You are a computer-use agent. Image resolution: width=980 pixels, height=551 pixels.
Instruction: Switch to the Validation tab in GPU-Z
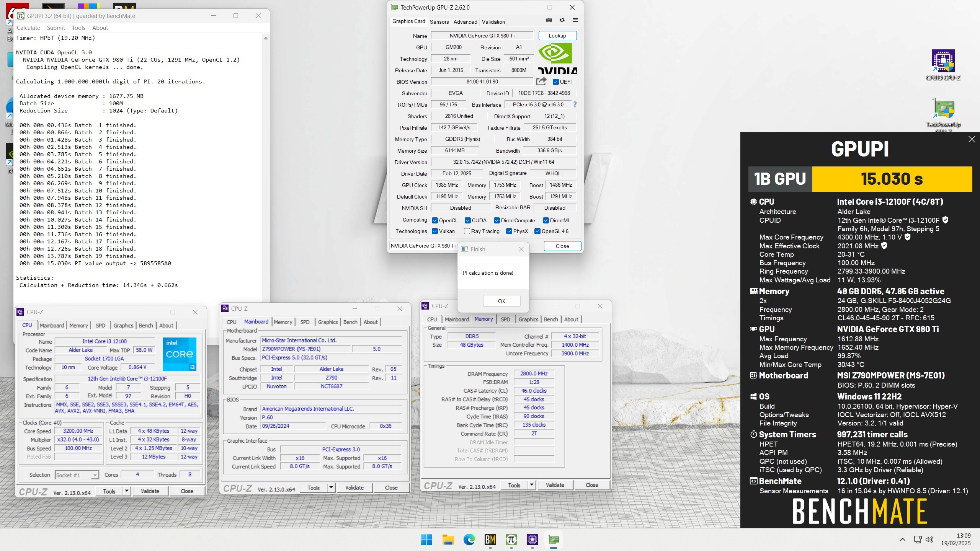click(493, 22)
